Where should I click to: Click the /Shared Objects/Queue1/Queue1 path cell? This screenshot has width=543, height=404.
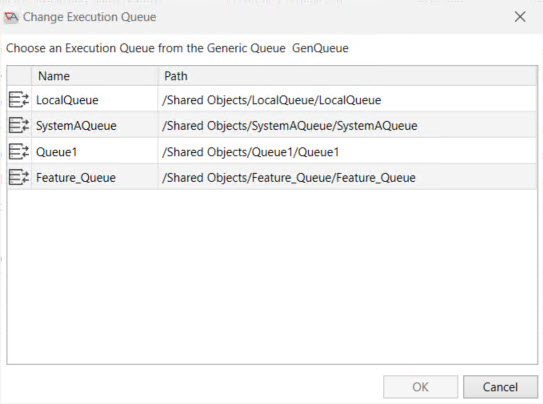click(348, 152)
